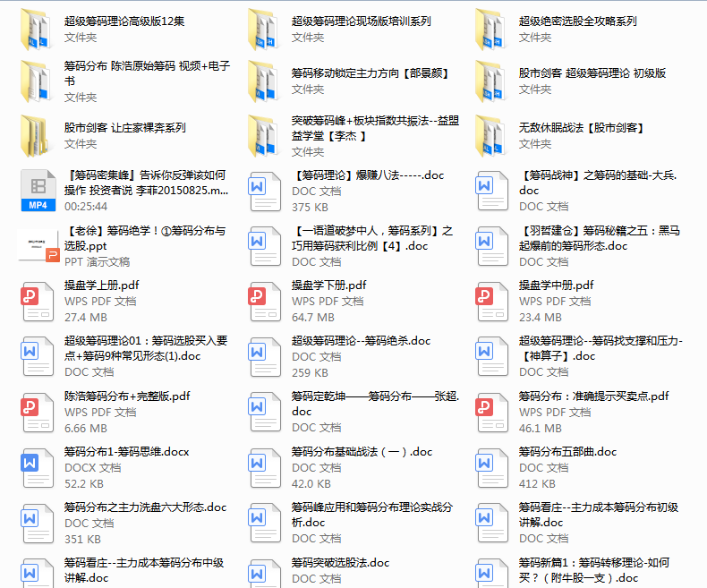The image size is (707, 588).
Task: Open the 无敌休眠战法【股市剑客】 folder icon
Action: (491, 136)
